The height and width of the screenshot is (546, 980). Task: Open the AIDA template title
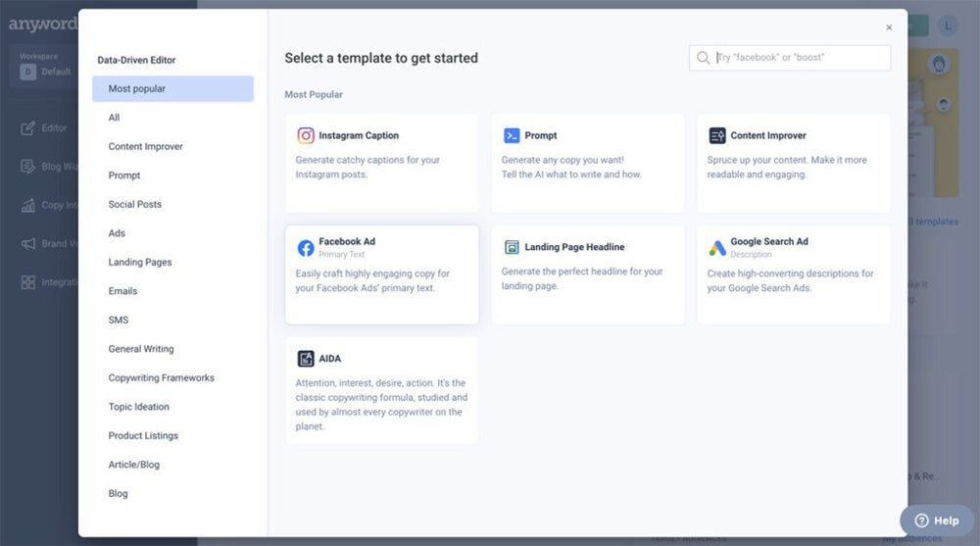point(330,359)
